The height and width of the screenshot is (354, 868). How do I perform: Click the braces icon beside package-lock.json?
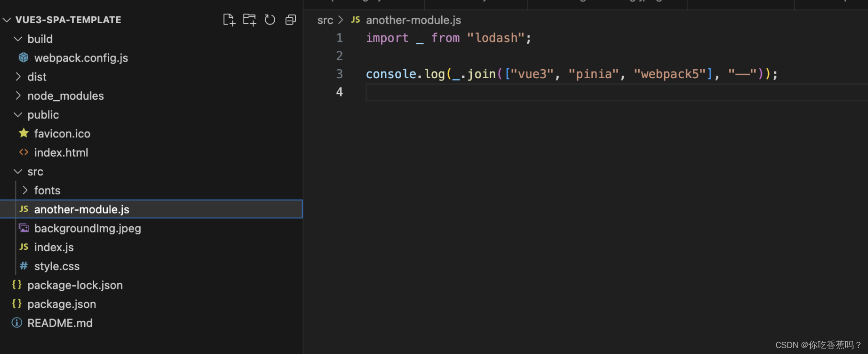(x=17, y=285)
